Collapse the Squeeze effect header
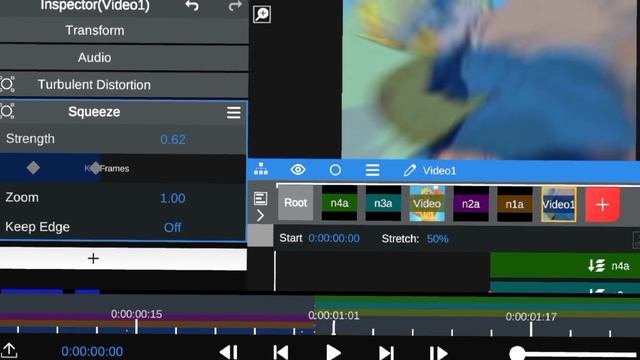 (94, 112)
